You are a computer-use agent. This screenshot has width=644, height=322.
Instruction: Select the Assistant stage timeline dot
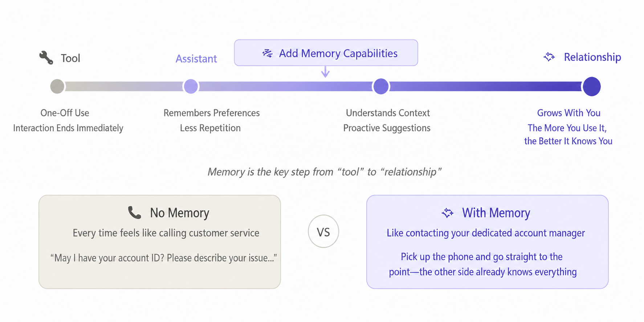[191, 86]
